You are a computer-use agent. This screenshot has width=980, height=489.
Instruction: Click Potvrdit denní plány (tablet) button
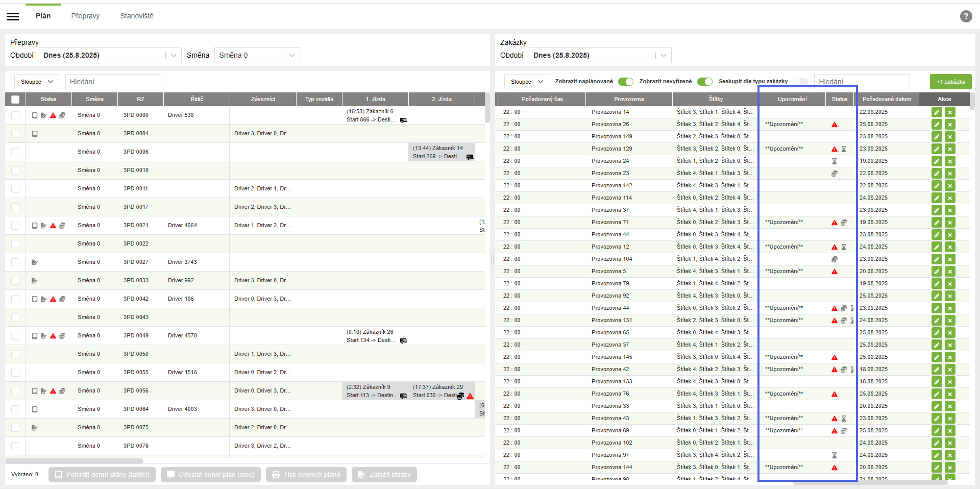(x=102, y=475)
